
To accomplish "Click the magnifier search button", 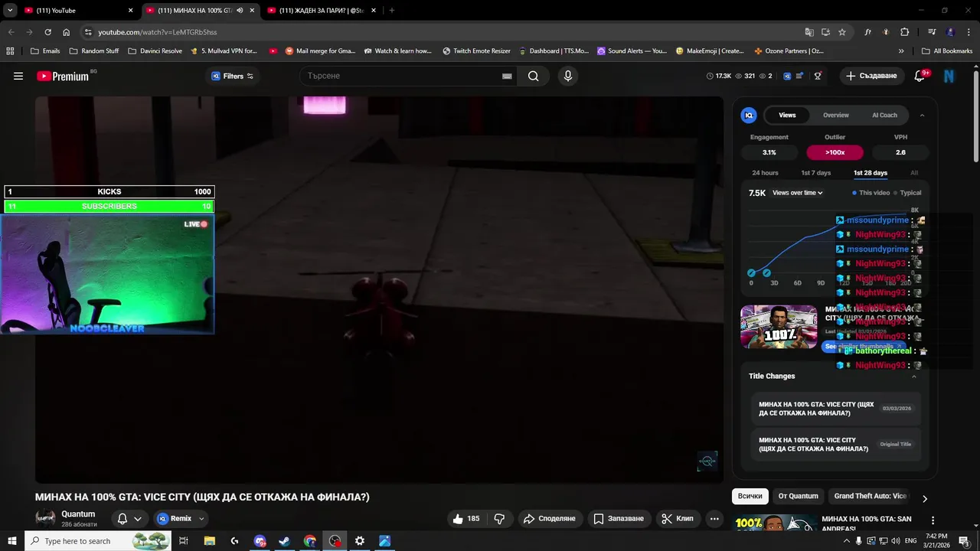I will click(534, 76).
